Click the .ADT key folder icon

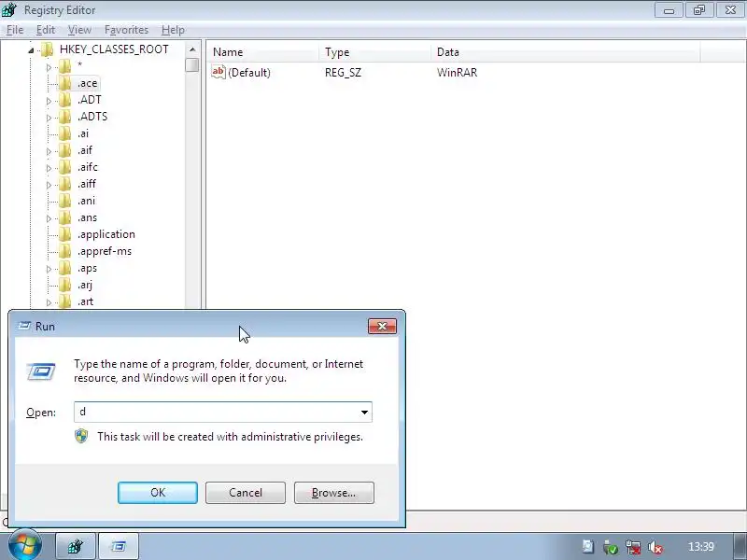coord(64,100)
